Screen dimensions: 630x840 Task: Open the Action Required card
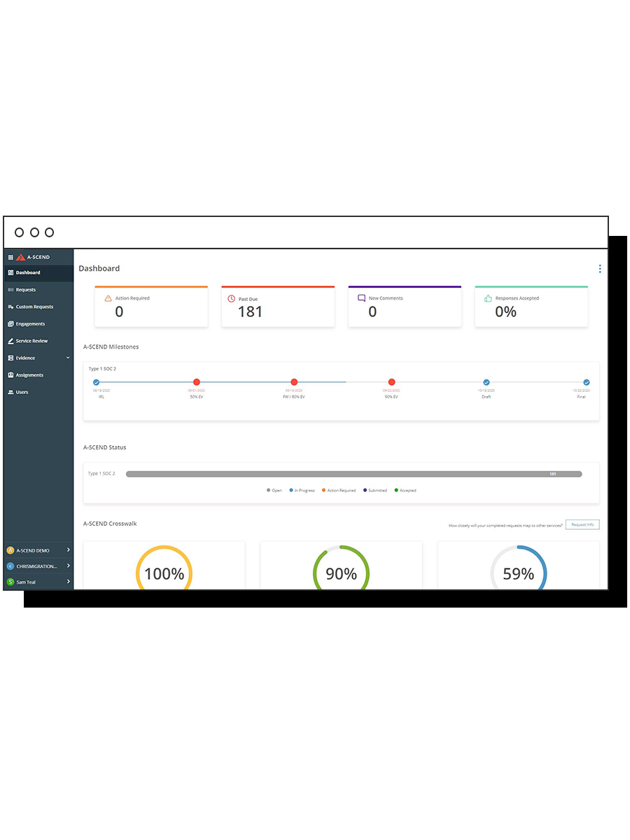coord(151,306)
